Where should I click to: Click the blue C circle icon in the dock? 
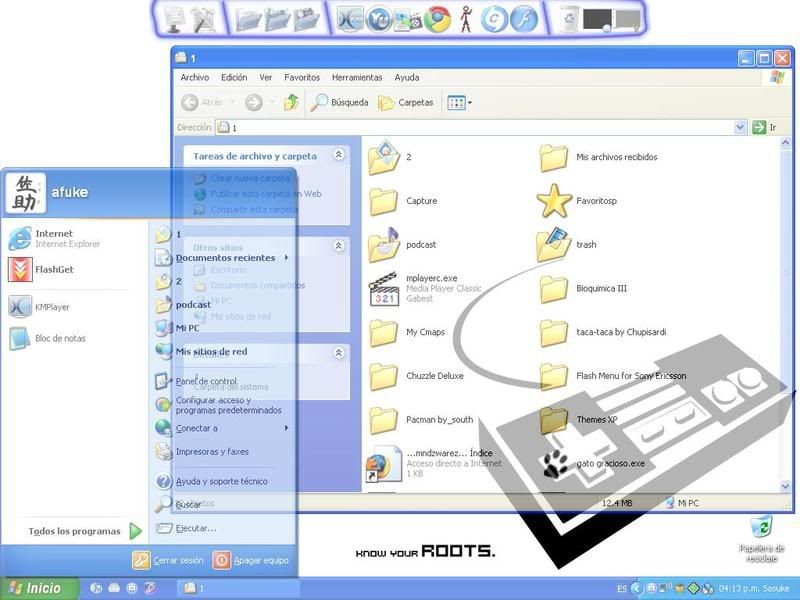click(x=494, y=19)
